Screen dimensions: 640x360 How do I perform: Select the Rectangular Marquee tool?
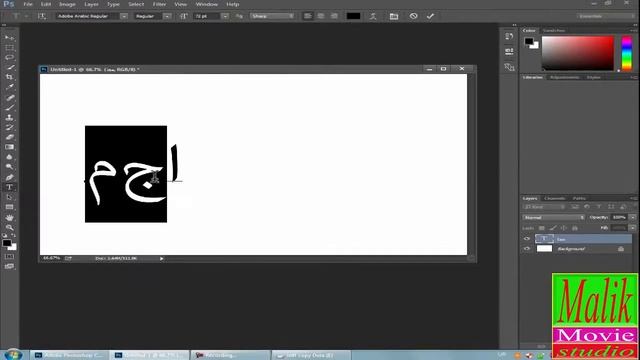click(9, 48)
